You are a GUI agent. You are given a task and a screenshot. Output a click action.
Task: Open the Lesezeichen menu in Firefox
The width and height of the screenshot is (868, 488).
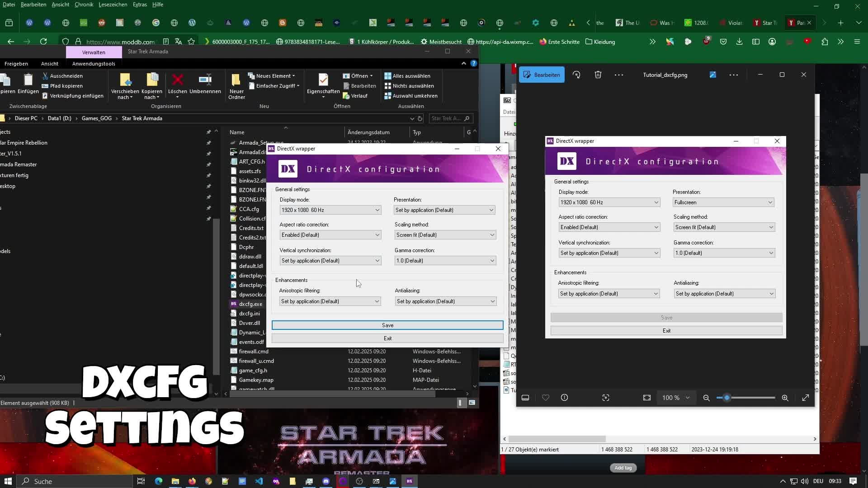(113, 5)
